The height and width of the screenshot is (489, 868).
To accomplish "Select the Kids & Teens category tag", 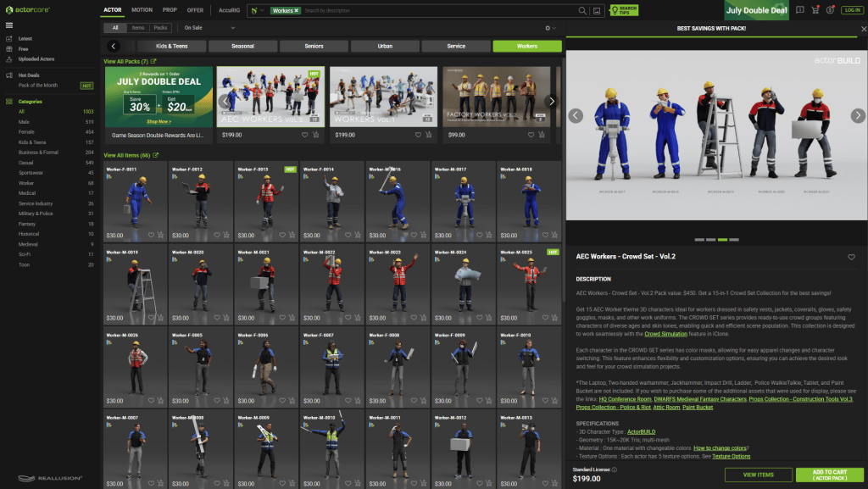I will [x=171, y=47].
